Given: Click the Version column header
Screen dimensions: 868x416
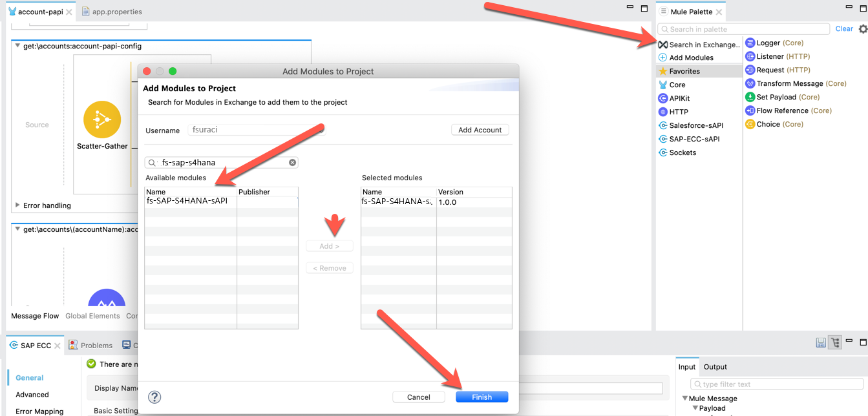Looking at the screenshot, I should (x=474, y=192).
